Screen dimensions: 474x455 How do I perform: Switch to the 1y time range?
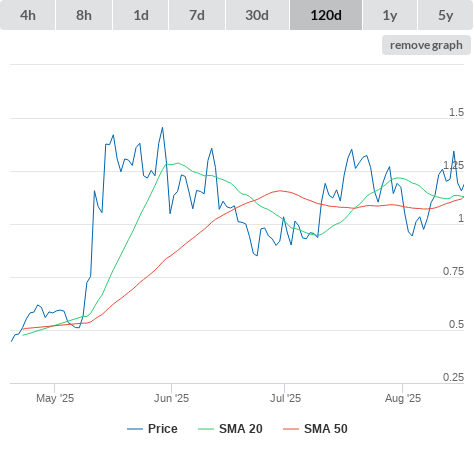390,15
